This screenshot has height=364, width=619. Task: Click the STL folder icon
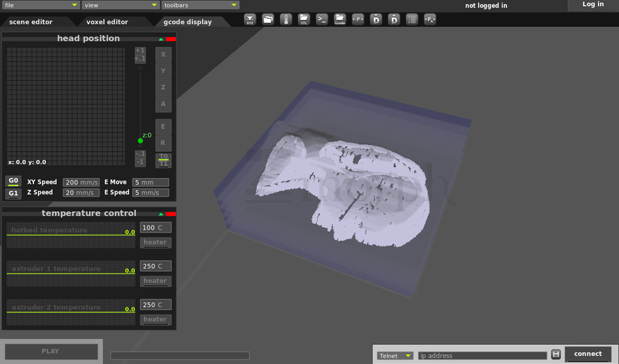click(303, 19)
